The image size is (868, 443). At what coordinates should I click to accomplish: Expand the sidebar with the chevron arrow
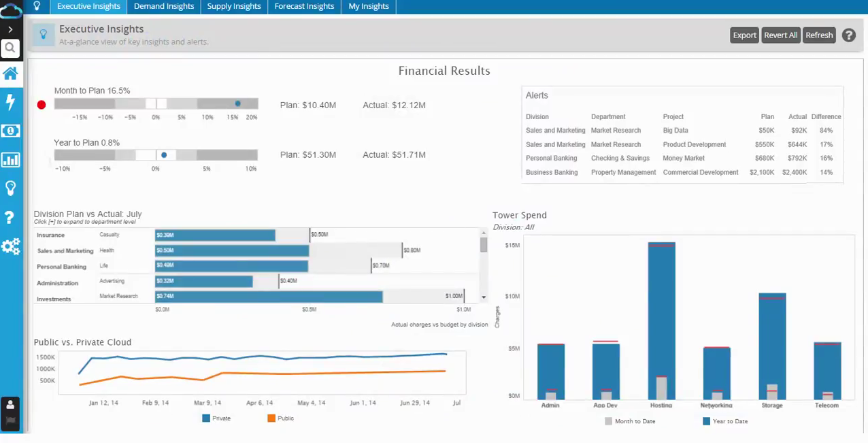coord(10,30)
